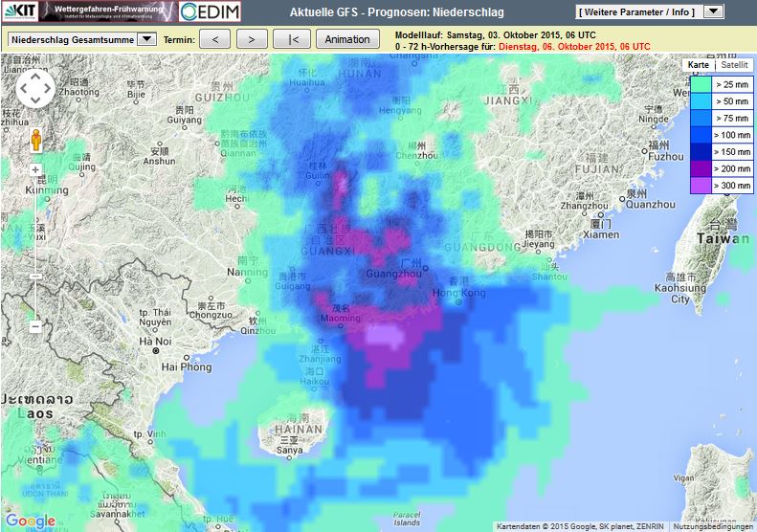Click the > 100 mm legend color
The height and width of the screenshot is (532, 757).
pyautogui.click(x=700, y=135)
